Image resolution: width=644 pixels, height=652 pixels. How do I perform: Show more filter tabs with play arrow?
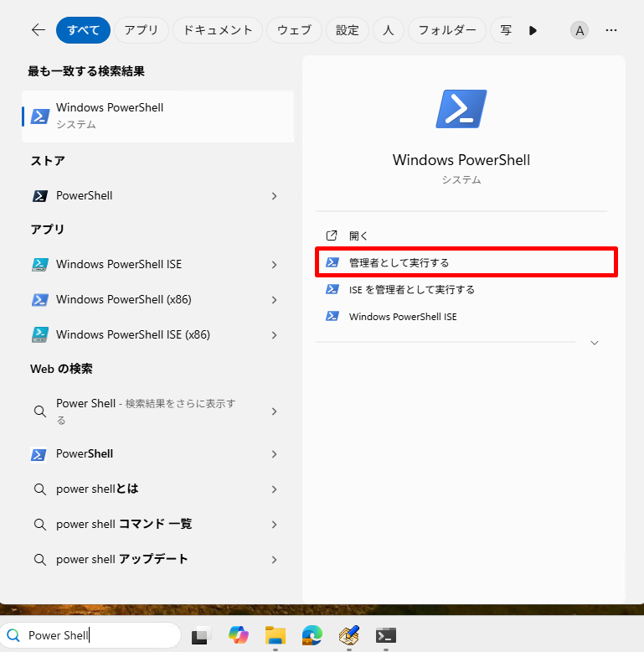[533, 30]
